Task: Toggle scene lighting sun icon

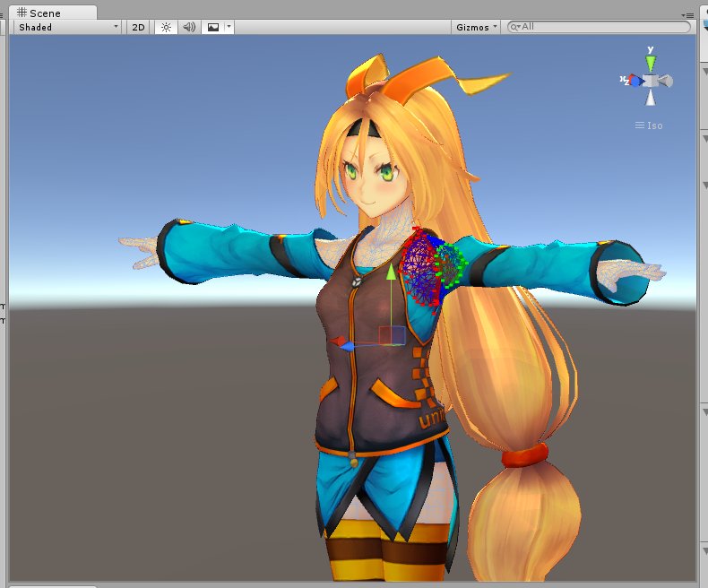Action: click(x=166, y=27)
